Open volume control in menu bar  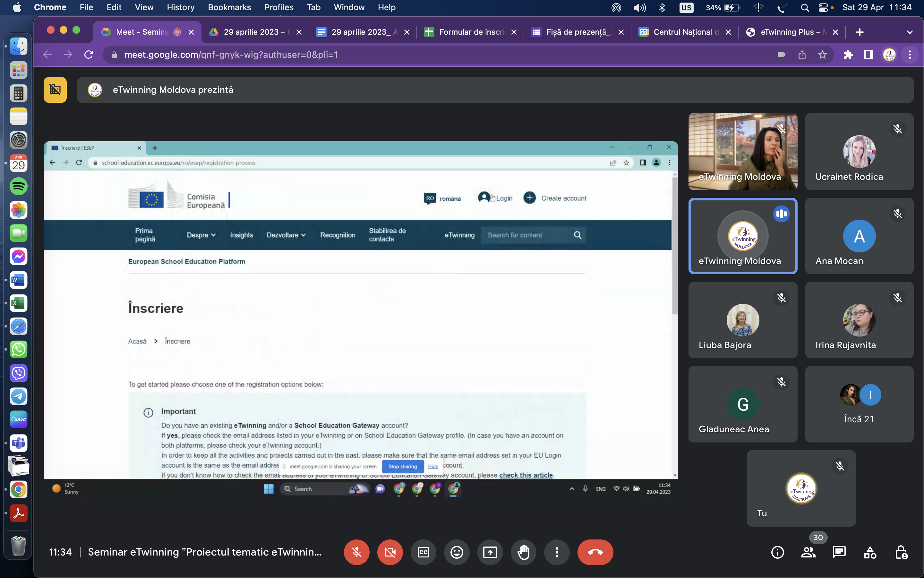tap(639, 7)
